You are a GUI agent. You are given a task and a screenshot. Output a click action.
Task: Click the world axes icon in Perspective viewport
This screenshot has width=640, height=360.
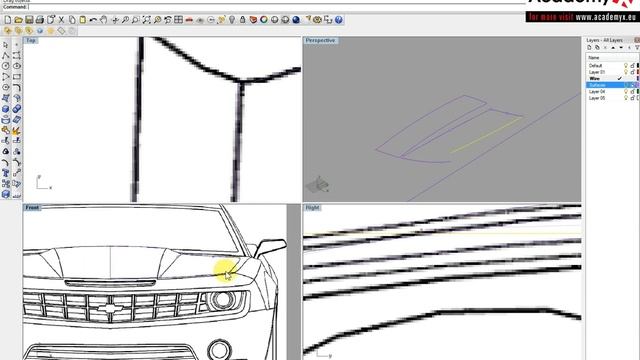point(318,185)
